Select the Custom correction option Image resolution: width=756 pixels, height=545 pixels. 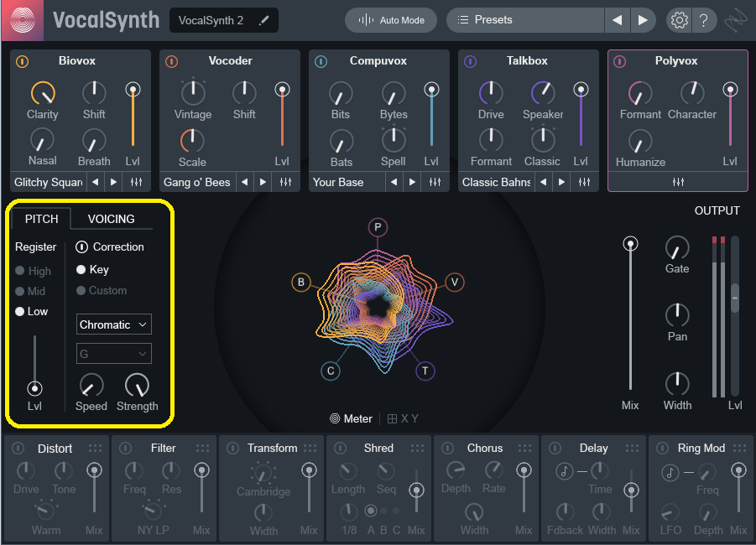pyautogui.click(x=102, y=291)
